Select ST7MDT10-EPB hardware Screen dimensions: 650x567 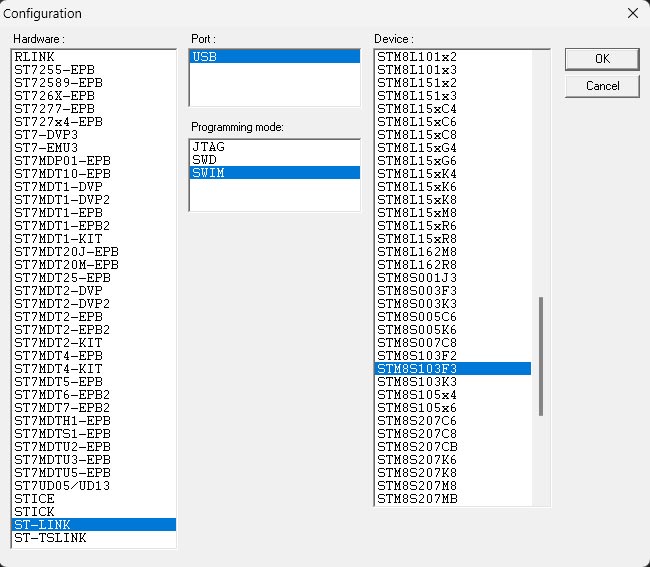[x=94, y=174]
